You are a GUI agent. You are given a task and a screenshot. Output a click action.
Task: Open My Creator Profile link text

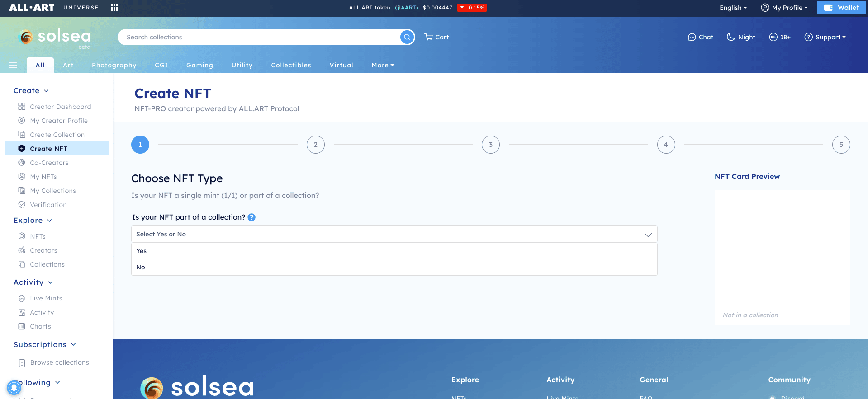[59, 121]
